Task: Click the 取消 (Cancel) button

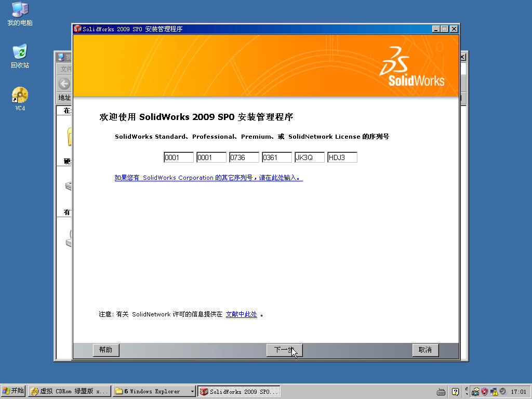Action: 425,350
